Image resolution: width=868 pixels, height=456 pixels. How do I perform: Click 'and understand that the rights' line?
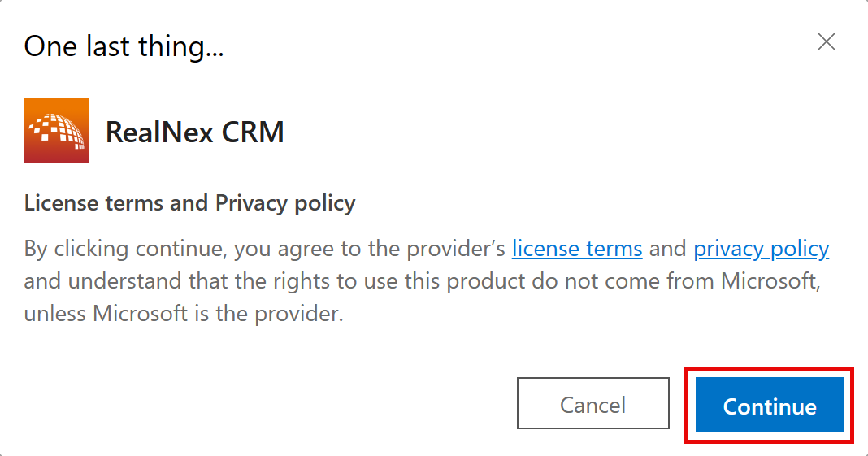click(x=176, y=281)
